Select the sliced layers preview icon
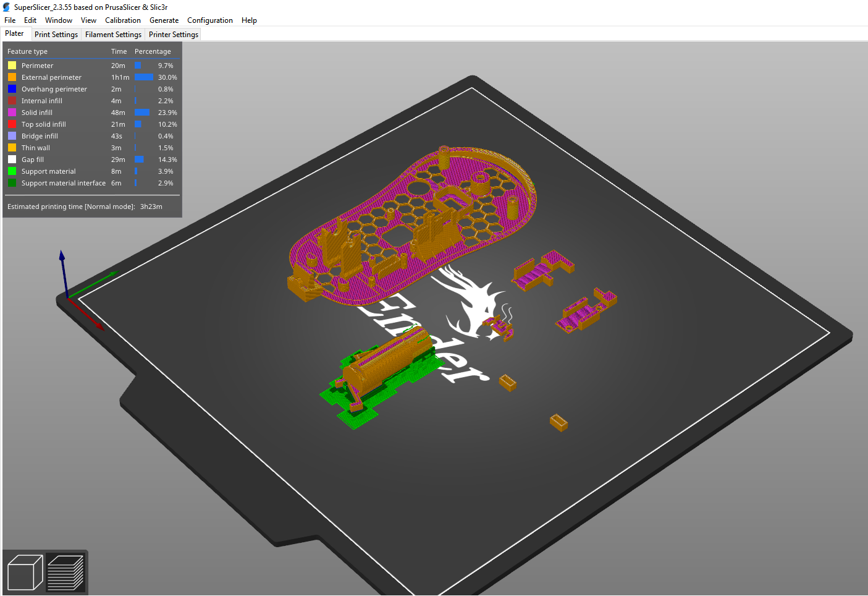The height and width of the screenshot is (596, 868). (x=65, y=573)
